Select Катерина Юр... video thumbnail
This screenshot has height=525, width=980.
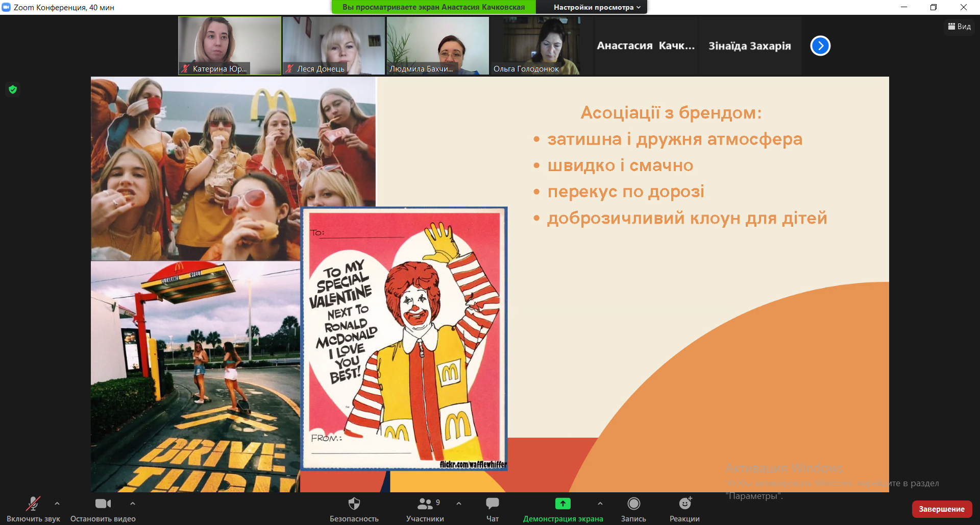point(230,45)
